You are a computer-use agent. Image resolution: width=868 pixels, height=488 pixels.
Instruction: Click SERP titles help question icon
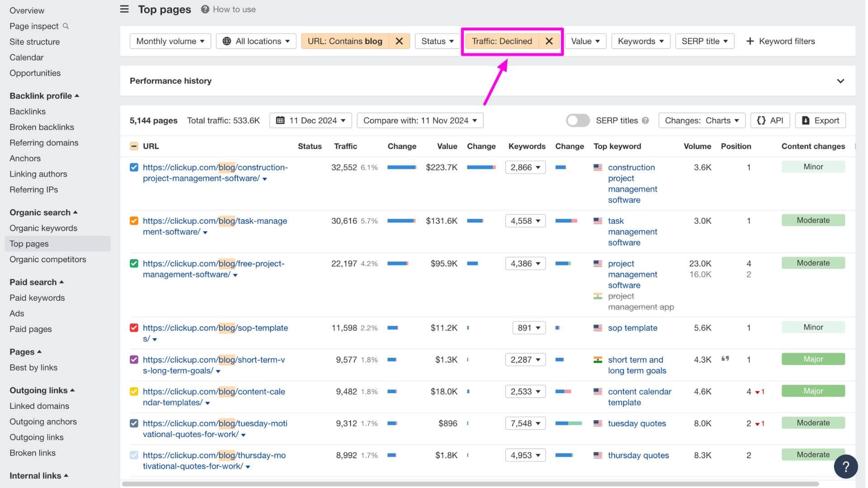point(646,120)
